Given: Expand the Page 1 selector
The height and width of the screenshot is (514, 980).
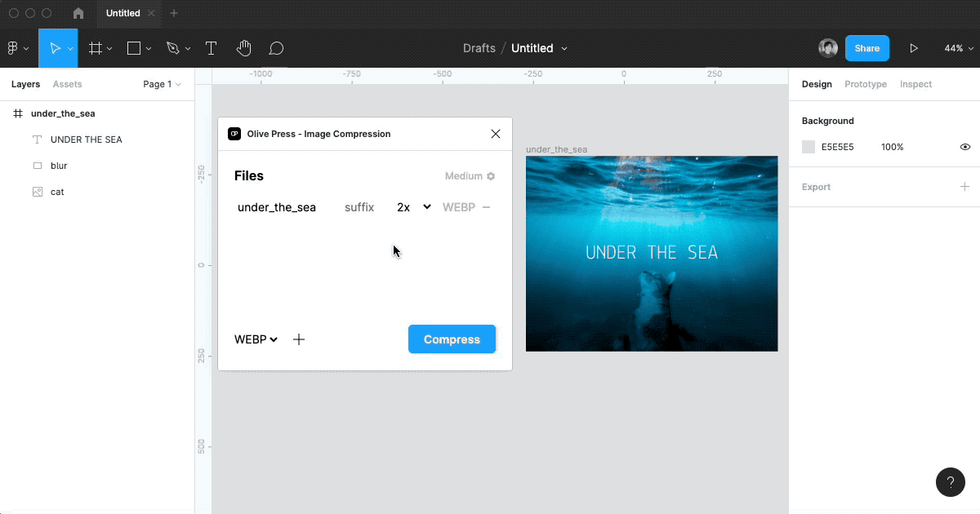Looking at the screenshot, I should [162, 84].
